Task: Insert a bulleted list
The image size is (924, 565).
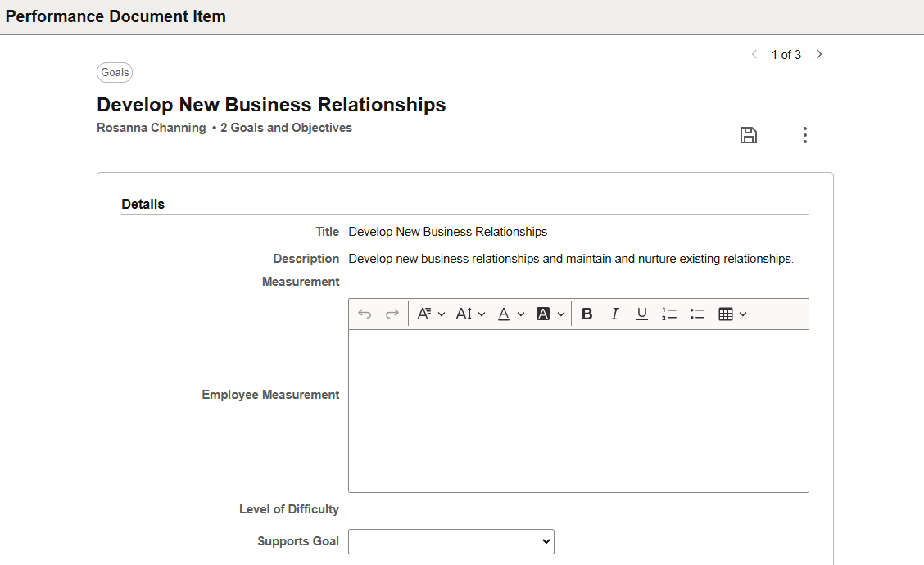Action: click(697, 314)
